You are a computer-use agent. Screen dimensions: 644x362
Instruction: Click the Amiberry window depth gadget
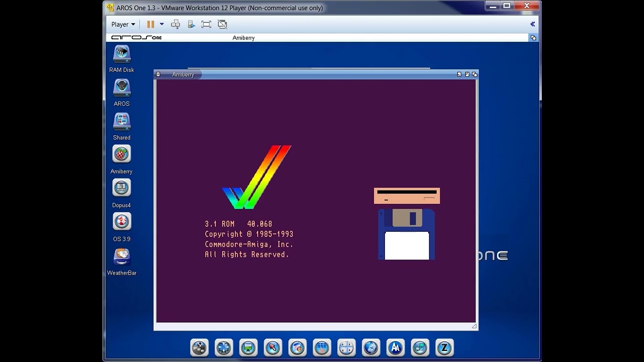(x=474, y=74)
